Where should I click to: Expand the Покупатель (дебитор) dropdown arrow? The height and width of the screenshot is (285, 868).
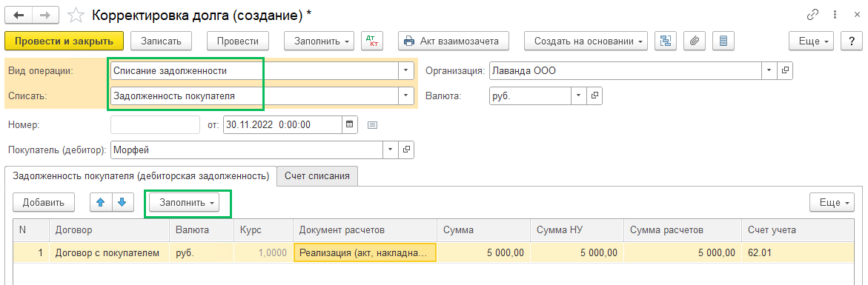pos(391,149)
